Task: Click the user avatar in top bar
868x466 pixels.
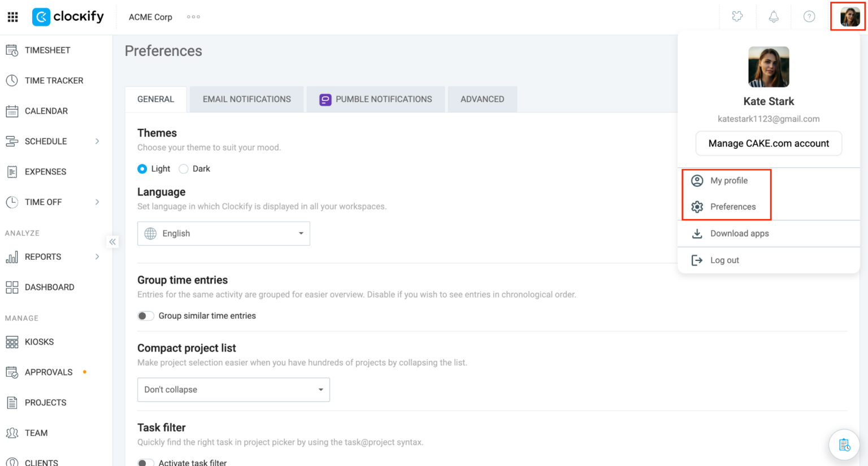Action: coord(849,17)
